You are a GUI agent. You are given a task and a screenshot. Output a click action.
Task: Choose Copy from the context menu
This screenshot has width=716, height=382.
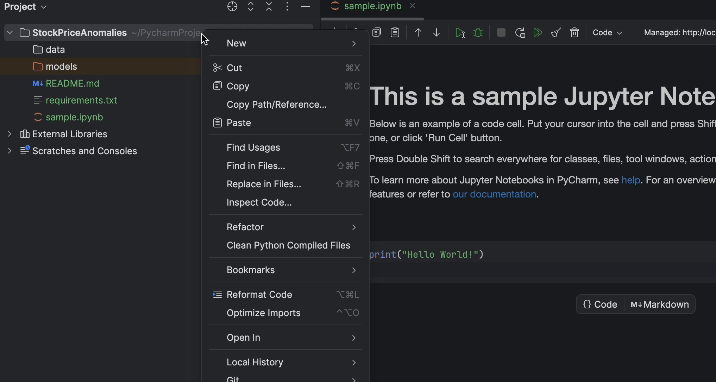pyautogui.click(x=285, y=86)
